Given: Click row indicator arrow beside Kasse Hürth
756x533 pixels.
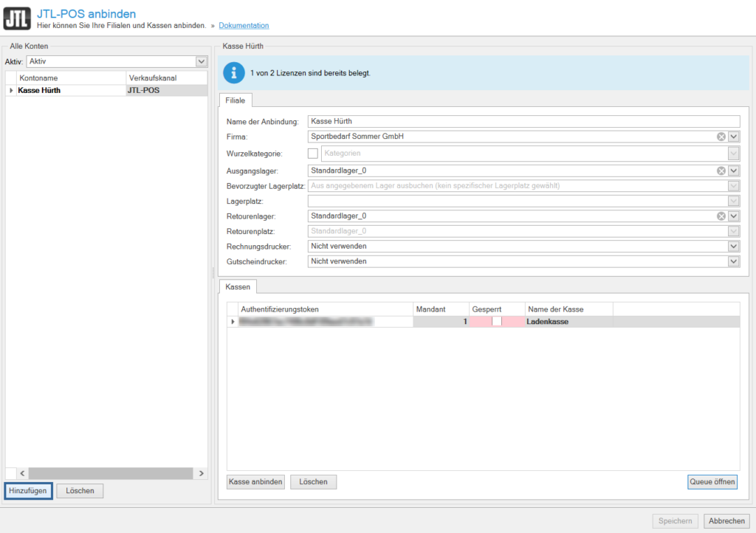Looking at the screenshot, I should (11, 91).
